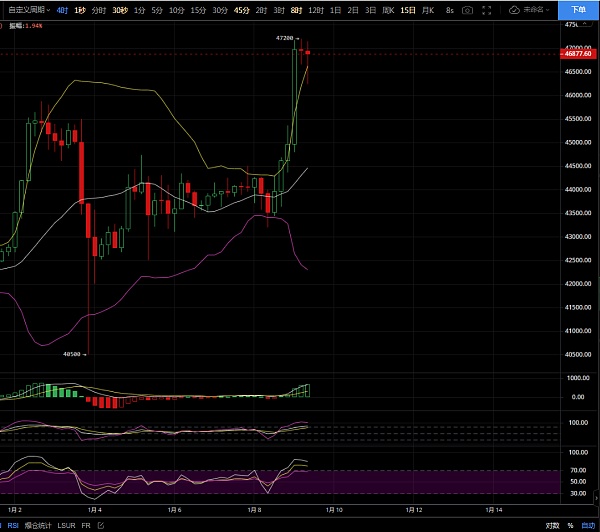
Task: Click the cloud save icon
Action: click(x=514, y=9)
